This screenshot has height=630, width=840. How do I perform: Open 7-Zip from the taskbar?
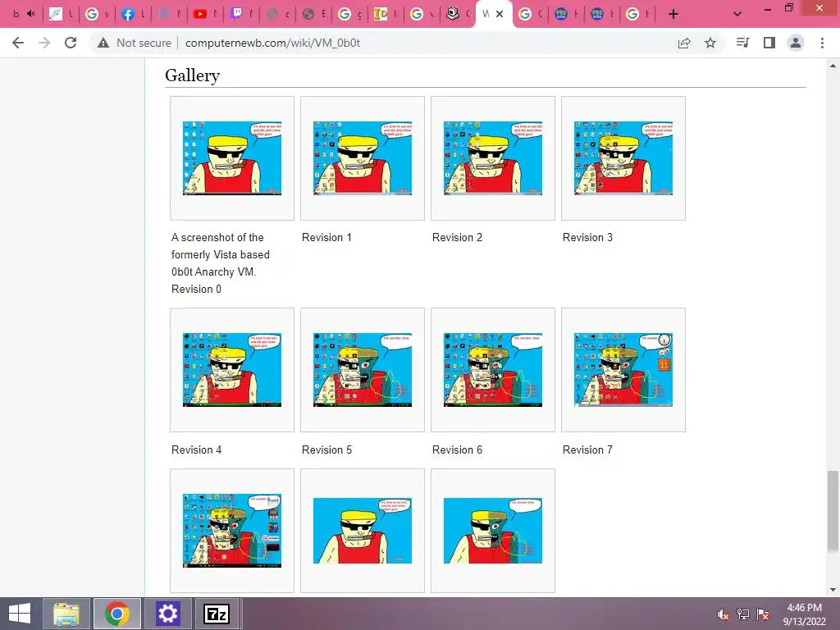tap(217, 614)
